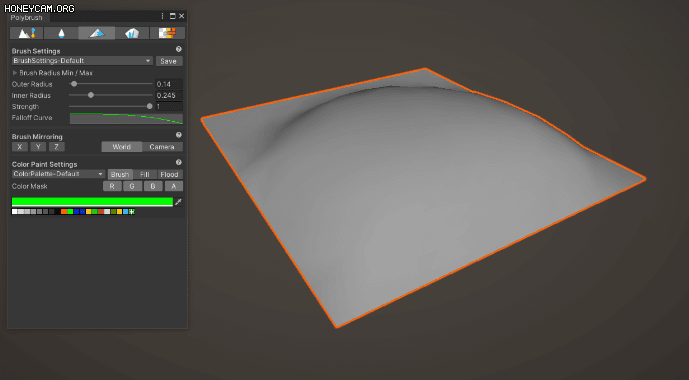Screen dimensions: 689x380
Task: Toggle the B color mask channel
Action: 153,186
